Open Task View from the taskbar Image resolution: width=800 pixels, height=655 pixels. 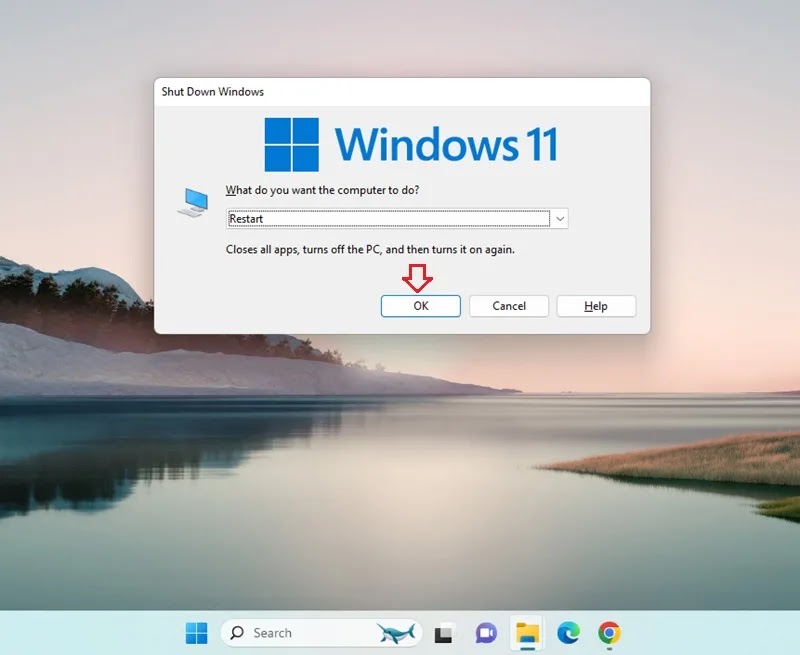pyautogui.click(x=443, y=633)
